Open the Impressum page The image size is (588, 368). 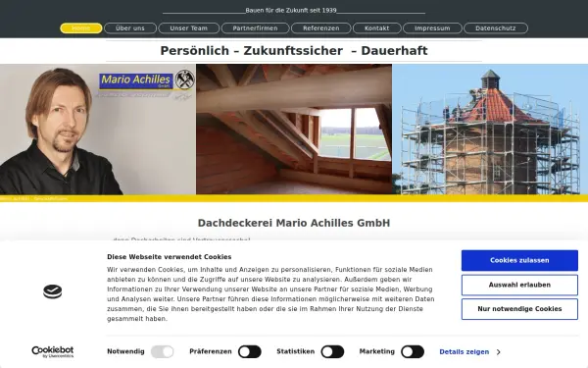tap(432, 28)
